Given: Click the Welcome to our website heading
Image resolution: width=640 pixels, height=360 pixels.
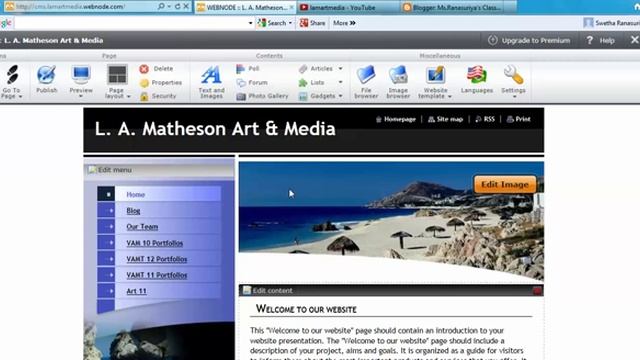Looking at the screenshot, I should coord(306,309).
